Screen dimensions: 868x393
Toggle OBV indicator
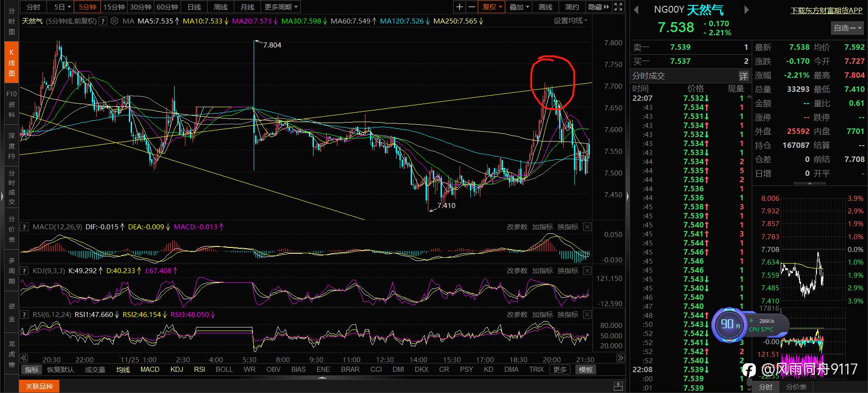(274, 369)
